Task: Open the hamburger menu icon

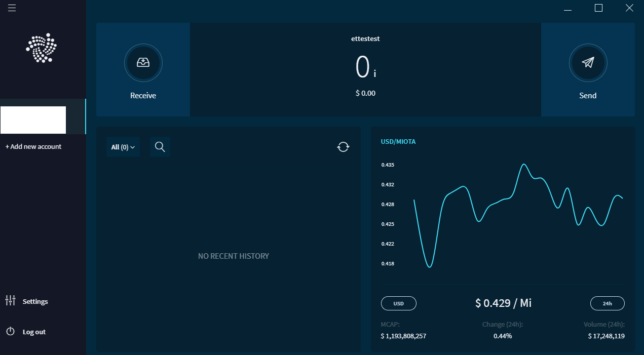Action: (x=12, y=8)
